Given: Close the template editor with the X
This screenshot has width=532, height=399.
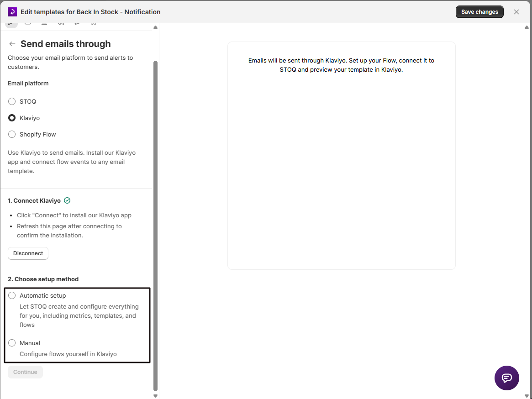Looking at the screenshot, I should (516, 12).
